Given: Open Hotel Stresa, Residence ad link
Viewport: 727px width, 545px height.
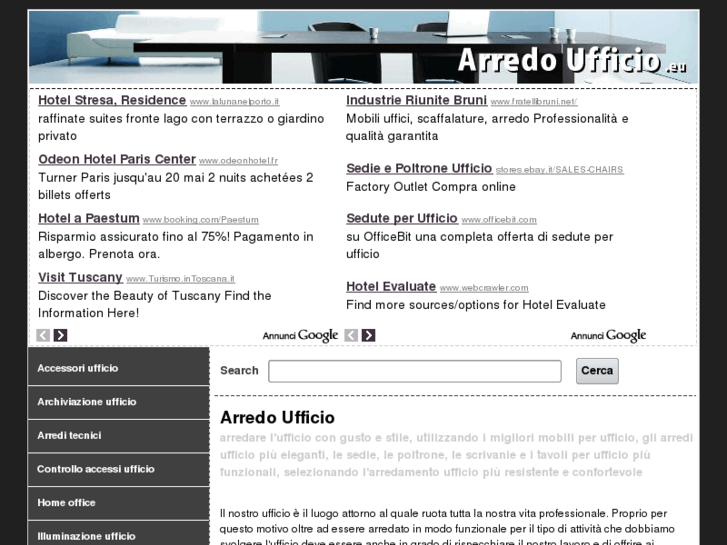Looking at the screenshot, I should (112, 100).
